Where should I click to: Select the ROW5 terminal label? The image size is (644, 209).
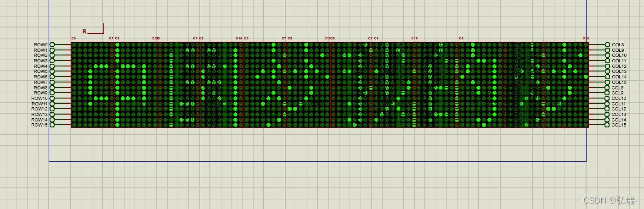click(x=40, y=71)
